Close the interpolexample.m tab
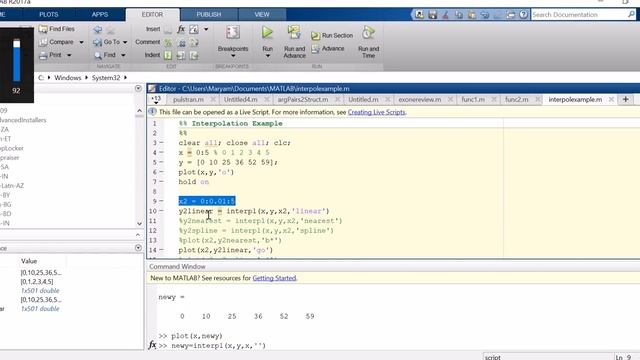This screenshot has width=640, height=360. [611, 100]
